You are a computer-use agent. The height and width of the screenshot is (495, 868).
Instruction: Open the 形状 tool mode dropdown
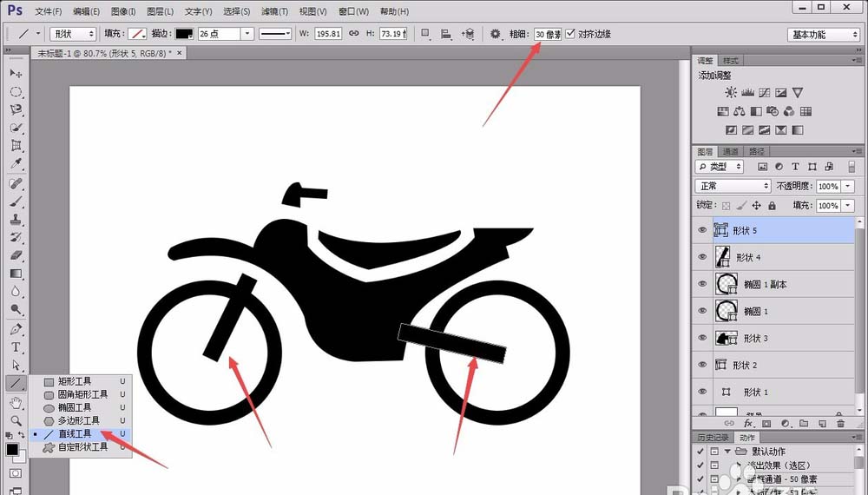[73, 34]
